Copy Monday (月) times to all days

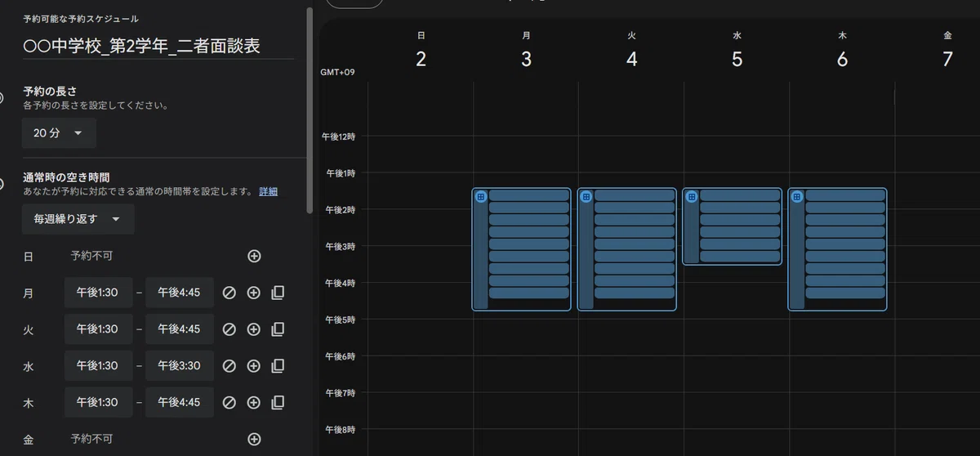point(278,293)
